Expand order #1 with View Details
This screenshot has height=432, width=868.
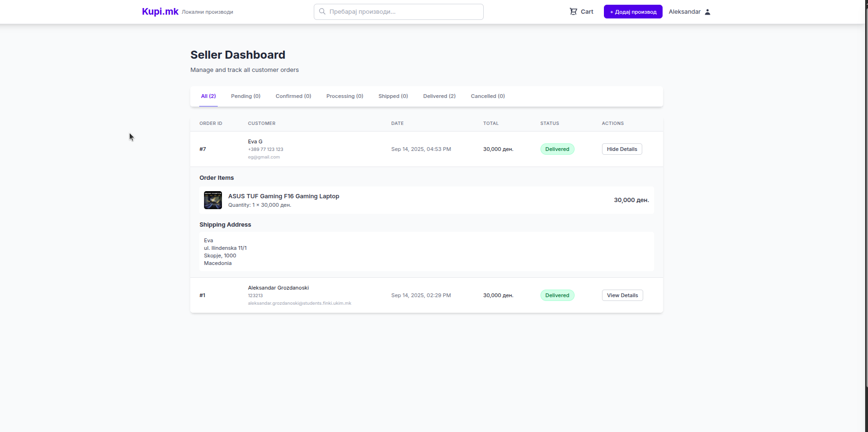click(622, 295)
